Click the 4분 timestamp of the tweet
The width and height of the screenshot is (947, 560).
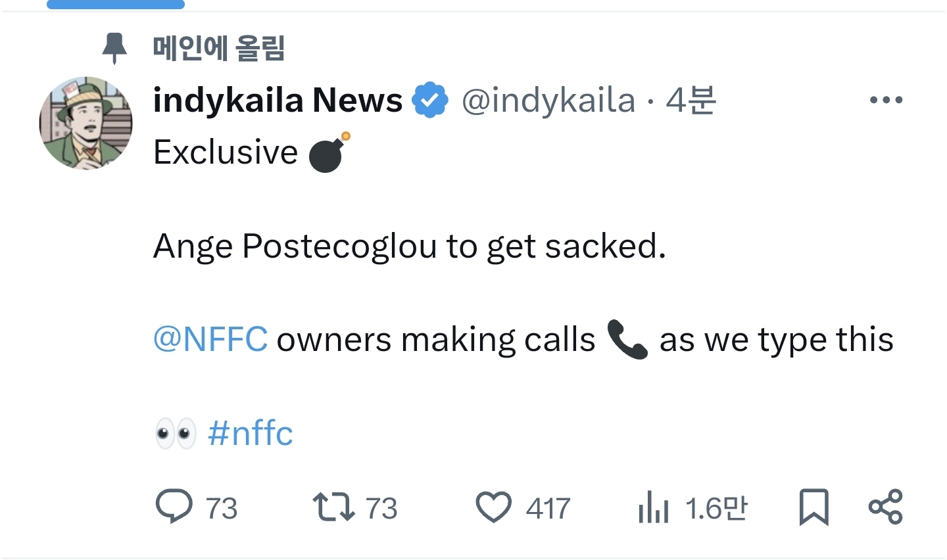click(x=691, y=101)
